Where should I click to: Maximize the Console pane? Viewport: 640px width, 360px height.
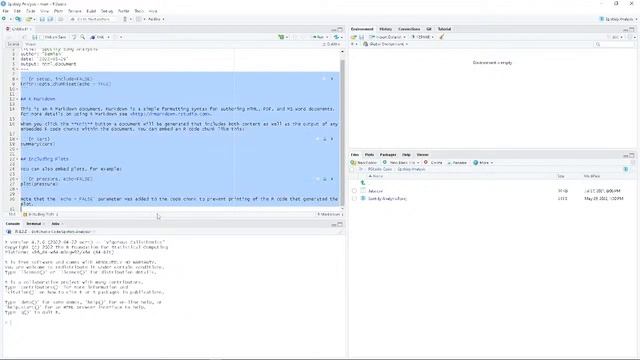coord(340,224)
